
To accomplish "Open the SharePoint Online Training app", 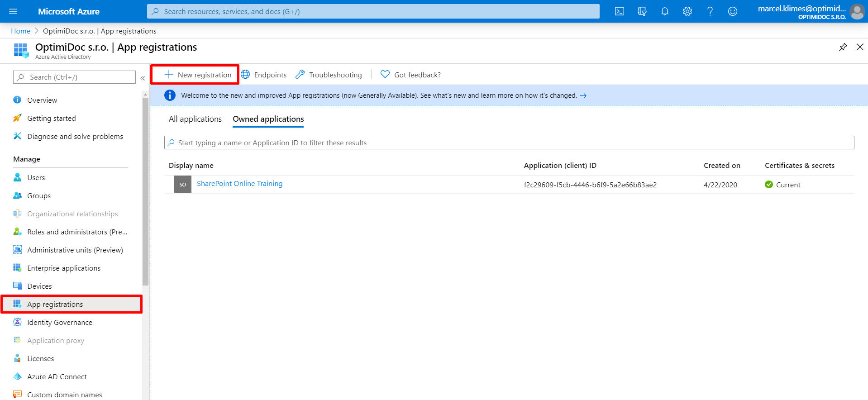I will click(239, 184).
